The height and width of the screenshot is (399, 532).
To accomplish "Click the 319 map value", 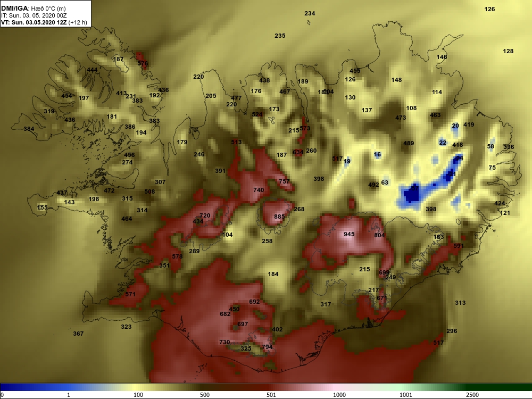I will pyautogui.click(x=49, y=111).
